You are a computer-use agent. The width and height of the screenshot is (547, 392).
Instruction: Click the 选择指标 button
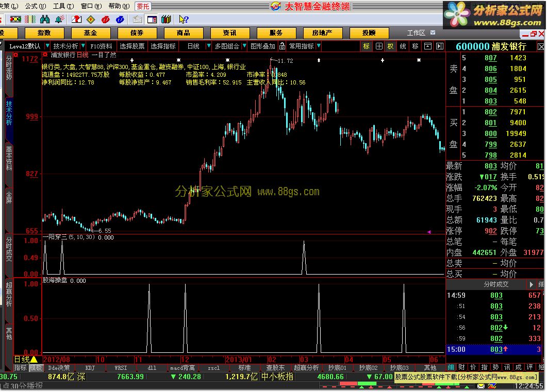point(163,46)
